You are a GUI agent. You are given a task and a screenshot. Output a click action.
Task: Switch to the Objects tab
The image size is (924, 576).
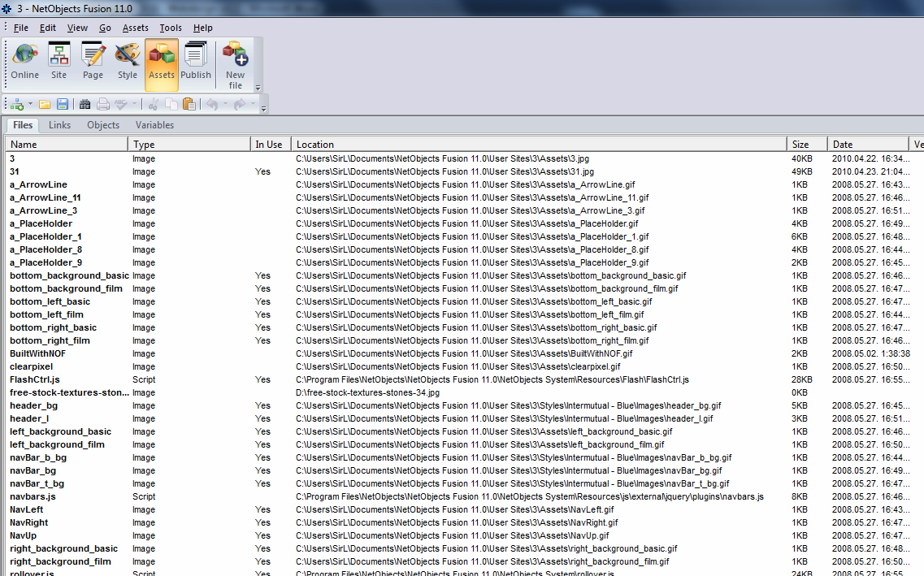pos(103,125)
